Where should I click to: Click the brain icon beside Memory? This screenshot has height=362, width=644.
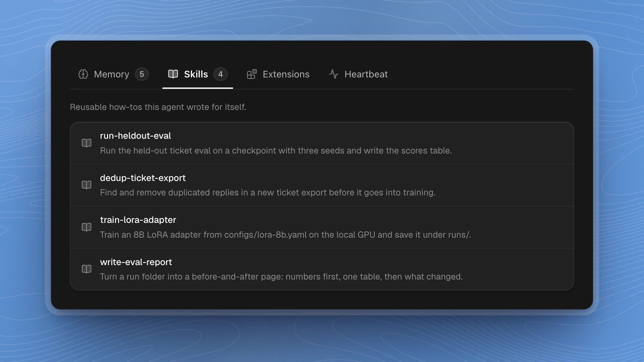[x=83, y=74]
